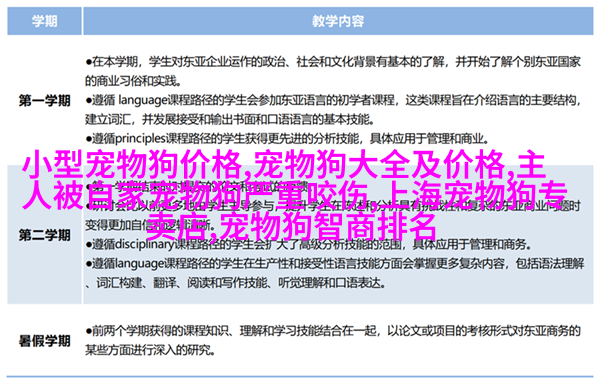This screenshot has height=384, width=600.
Task: Click the bullet '遵循principles课程路径的学生获得更先进的分析技能'
Action: click(287, 138)
